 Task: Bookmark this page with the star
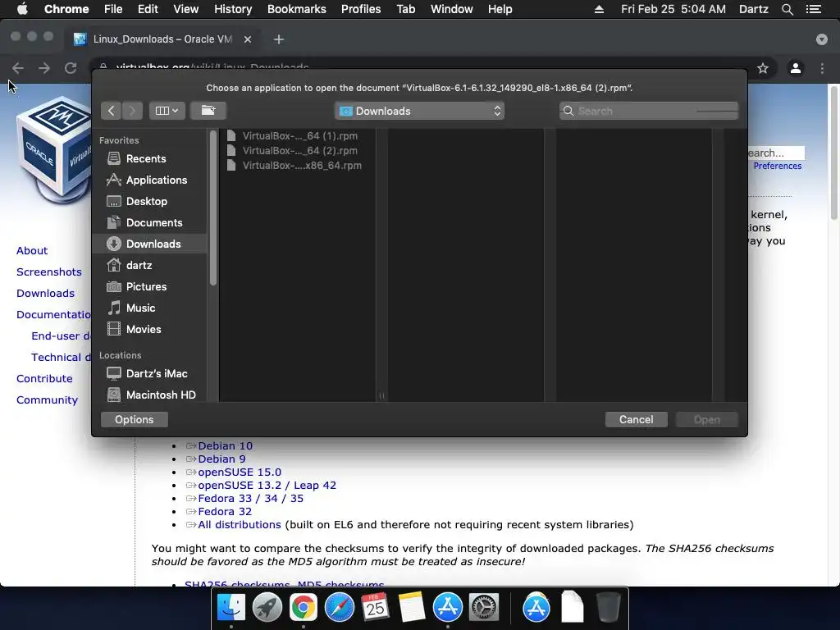763,68
